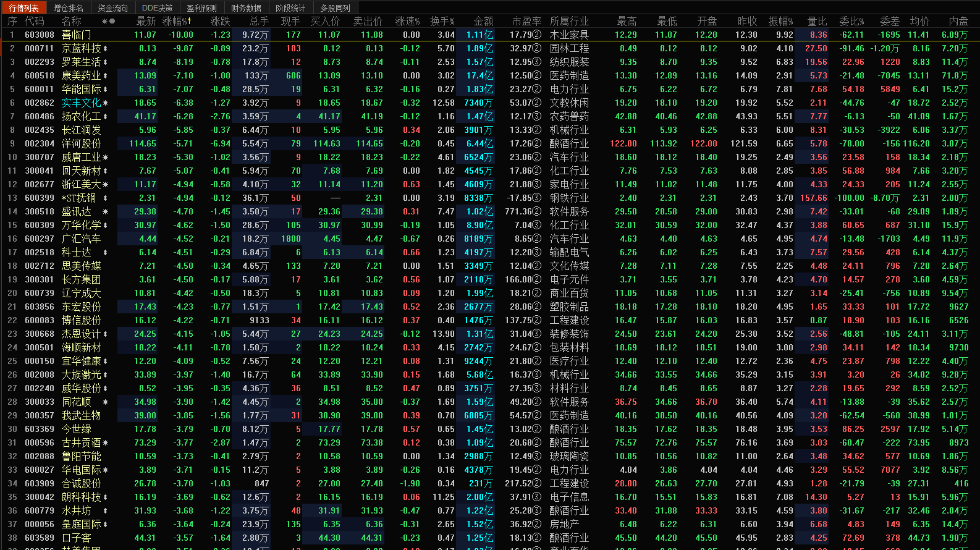Screen dimensions: 980x550
Task: Sort by the 市盈率 column header
Action: click(x=527, y=22)
